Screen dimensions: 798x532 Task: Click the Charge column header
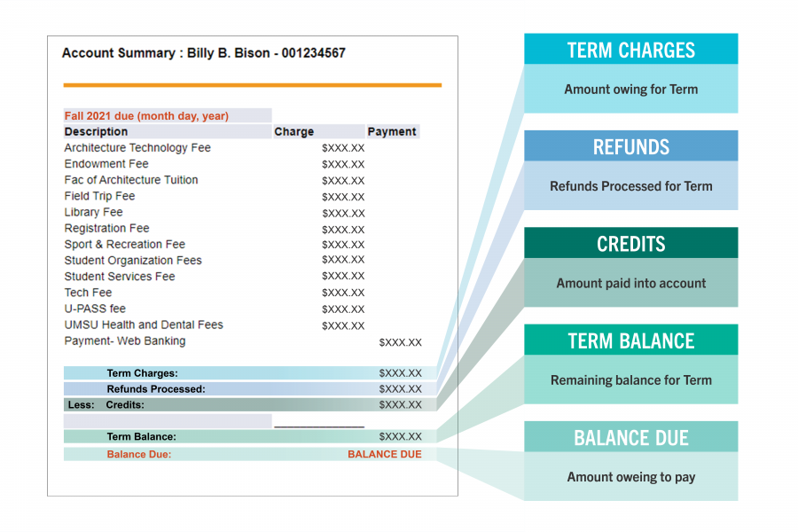pyautogui.click(x=294, y=131)
